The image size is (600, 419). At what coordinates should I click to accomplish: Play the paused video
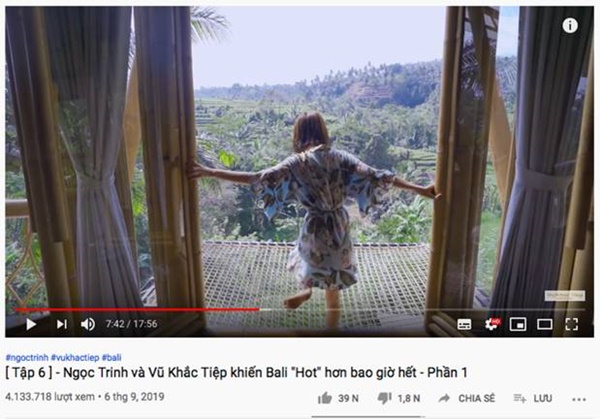coord(31,324)
